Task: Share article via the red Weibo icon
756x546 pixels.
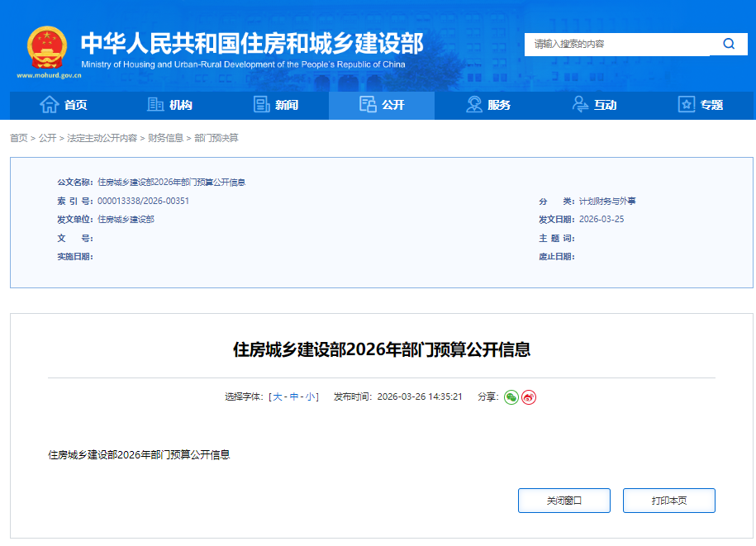Action: click(529, 397)
